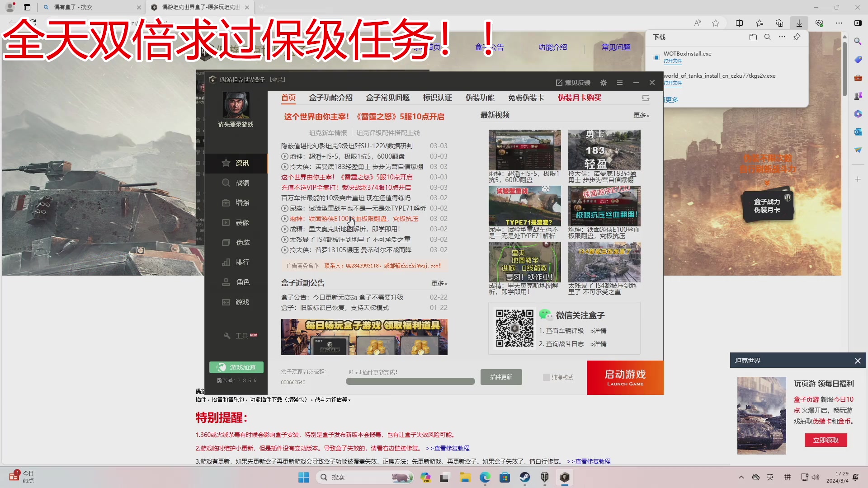Open news 炮神: 超潘+IS-5 row
This screenshot has height=488, width=868.
point(347,156)
